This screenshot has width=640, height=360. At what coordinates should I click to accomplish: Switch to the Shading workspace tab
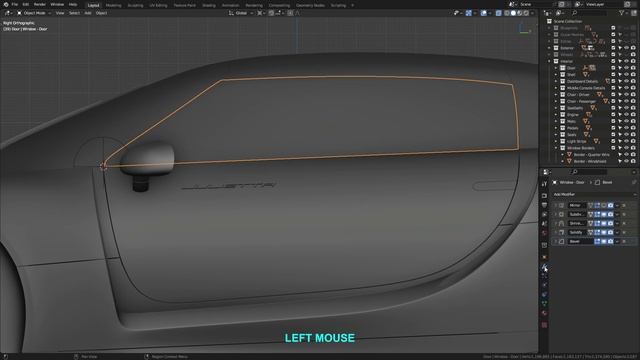coord(209,5)
